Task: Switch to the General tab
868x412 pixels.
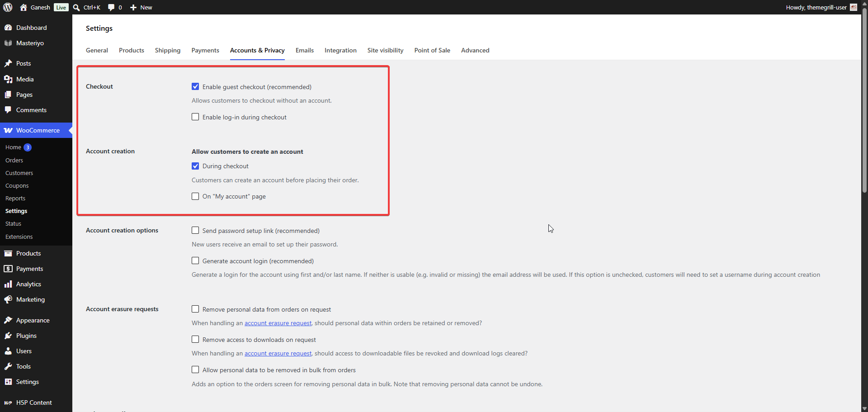Action: click(x=97, y=50)
